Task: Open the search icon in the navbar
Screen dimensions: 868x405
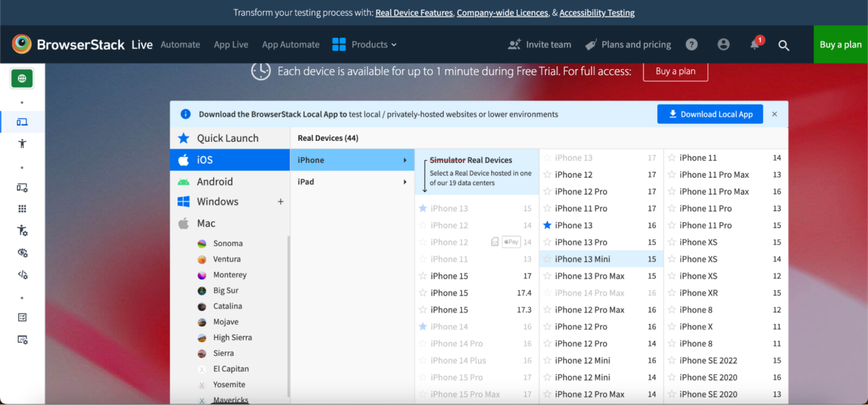Action: (x=784, y=45)
